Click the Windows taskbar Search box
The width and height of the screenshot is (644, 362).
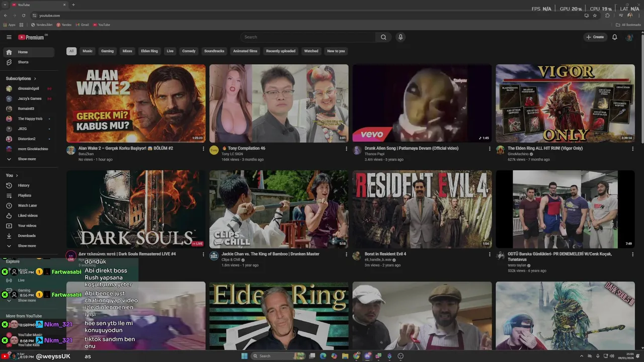[278, 356]
